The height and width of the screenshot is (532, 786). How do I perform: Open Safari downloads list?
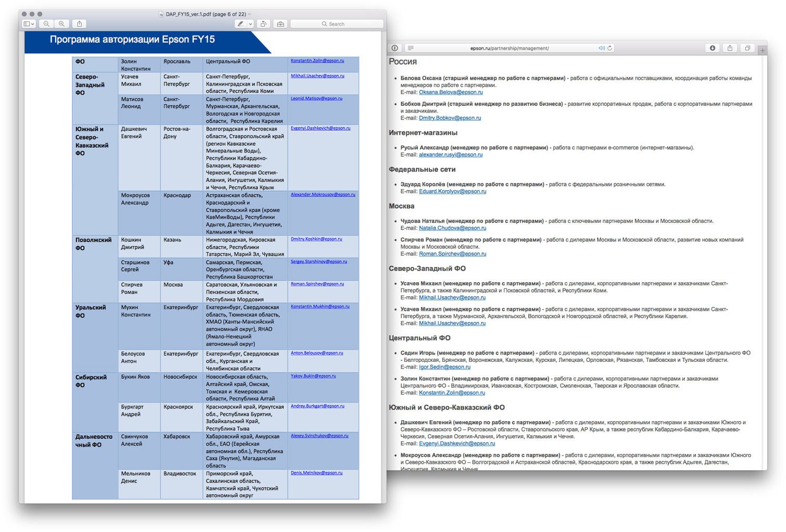[x=712, y=48]
